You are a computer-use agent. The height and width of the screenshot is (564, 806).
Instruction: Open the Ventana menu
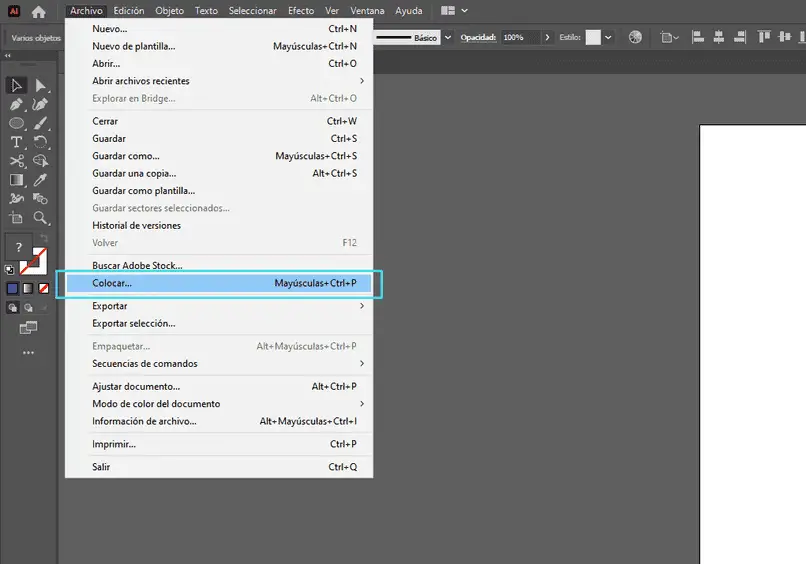coord(367,11)
